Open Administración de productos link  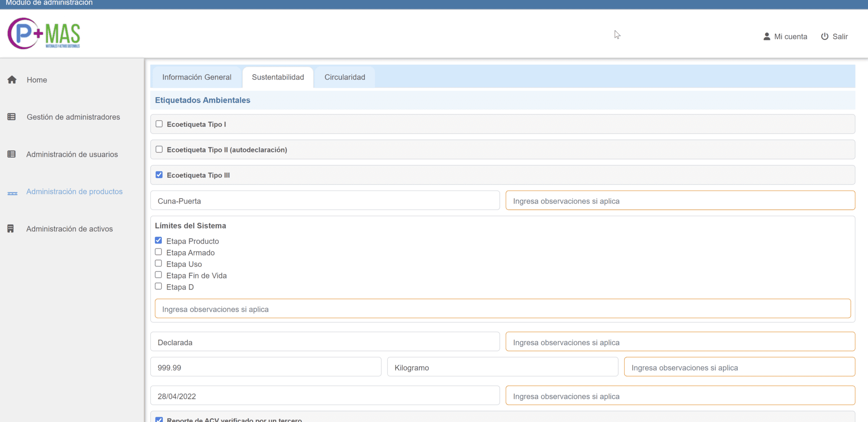pyautogui.click(x=74, y=191)
